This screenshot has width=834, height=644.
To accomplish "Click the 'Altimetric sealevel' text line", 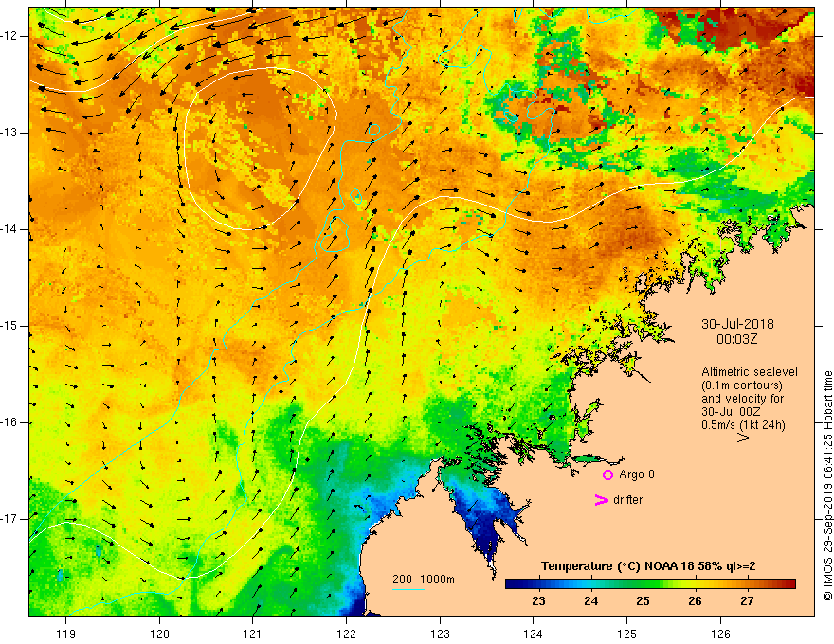I will pos(750,372).
